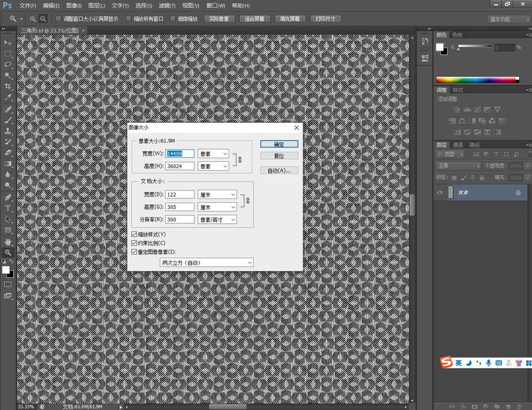Screen dimensions: 532x410
Task: Select the Path Selection tool
Action: pos(8,219)
